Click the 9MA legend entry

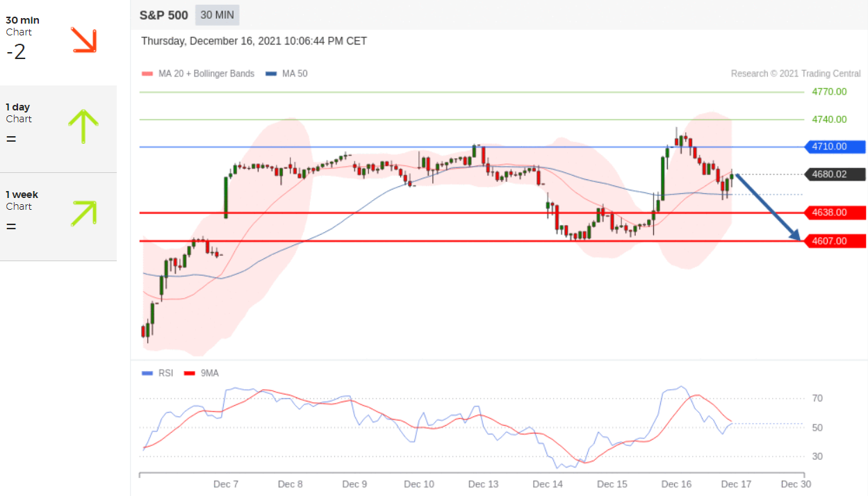coord(201,373)
